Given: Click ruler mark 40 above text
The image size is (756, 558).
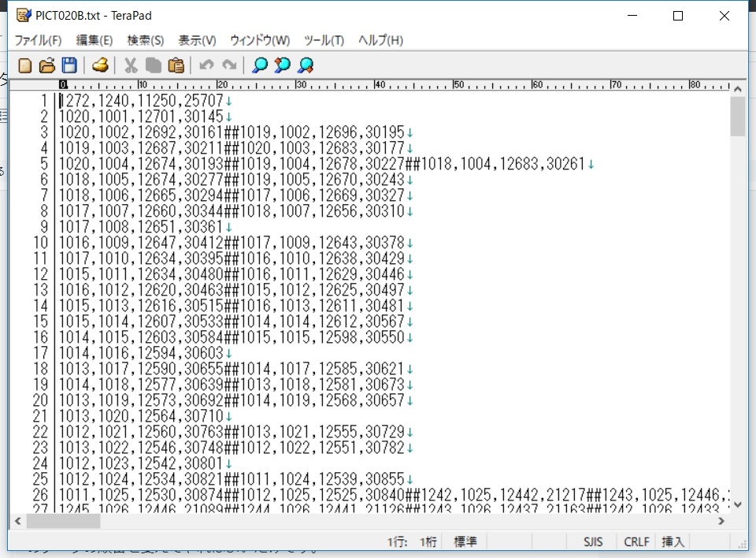Looking at the screenshot, I should click(380, 84).
